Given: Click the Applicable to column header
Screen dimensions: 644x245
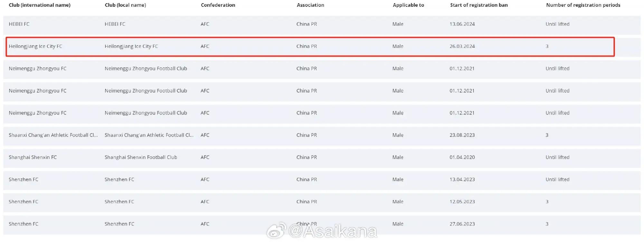Looking at the screenshot, I should [408, 5].
